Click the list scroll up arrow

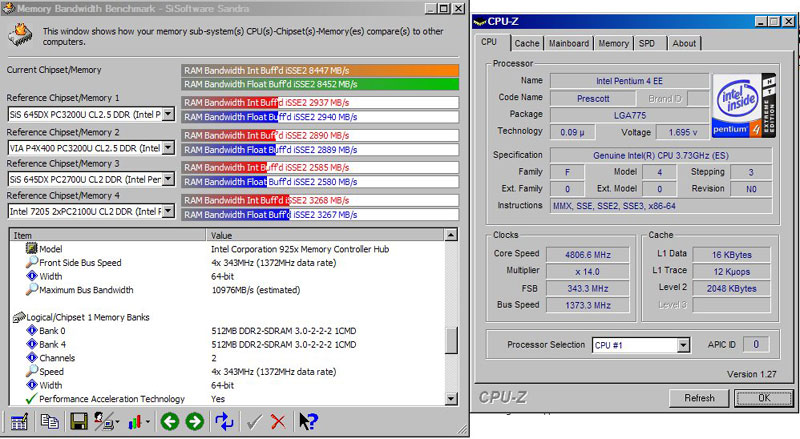451,235
